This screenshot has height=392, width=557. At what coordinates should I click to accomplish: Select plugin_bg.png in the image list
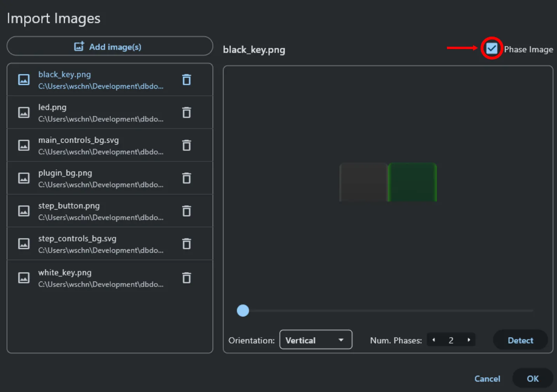110,178
